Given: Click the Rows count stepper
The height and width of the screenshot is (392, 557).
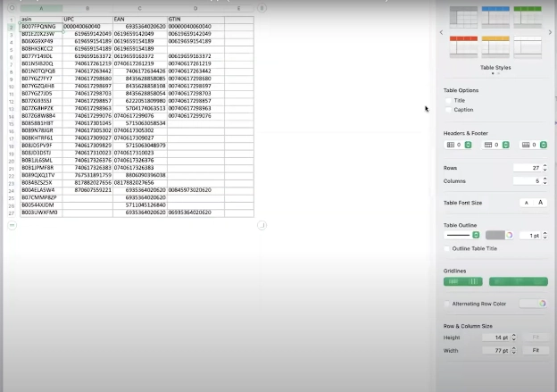Looking at the screenshot, I should coord(544,168).
